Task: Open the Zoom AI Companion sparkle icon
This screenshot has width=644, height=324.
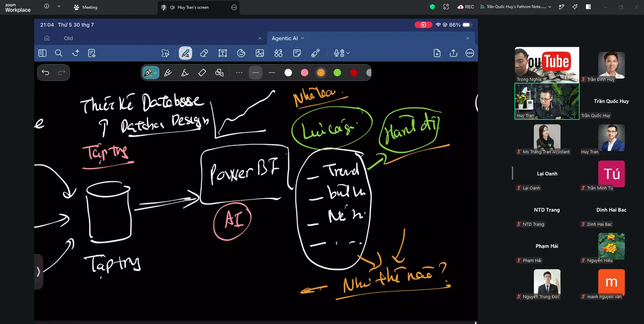Action: coord(575,7)
